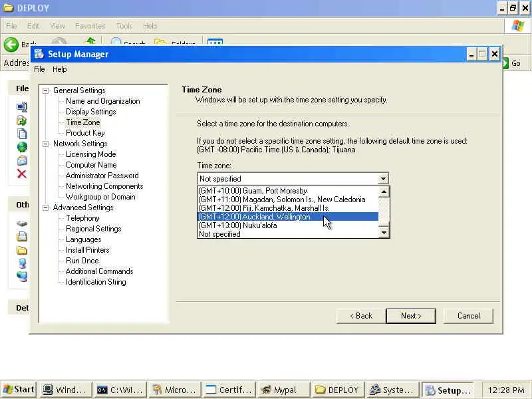This screenshot has width=532, height=399.
Task: Open the Setup Manager File menu
Action: (x=39, y=69)
